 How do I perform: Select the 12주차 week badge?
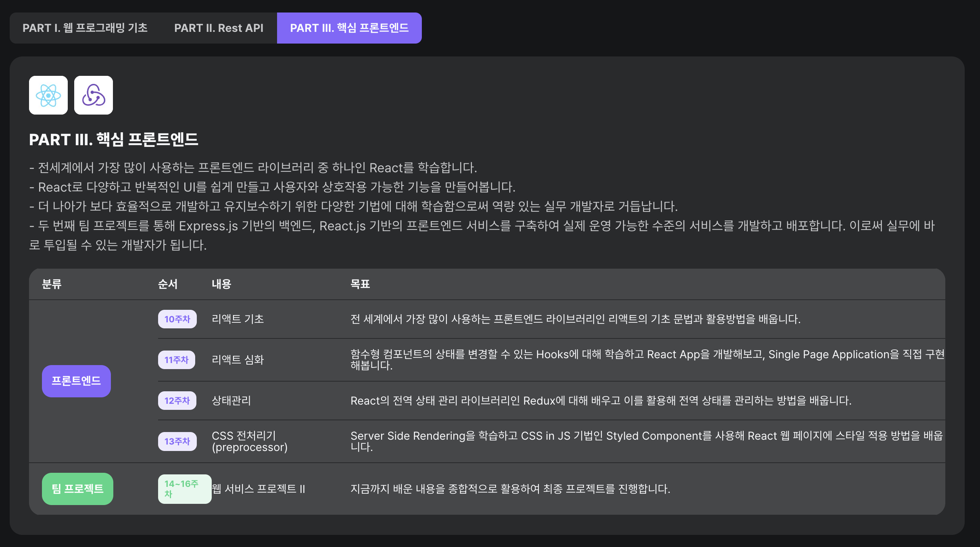tap(177, 401)
